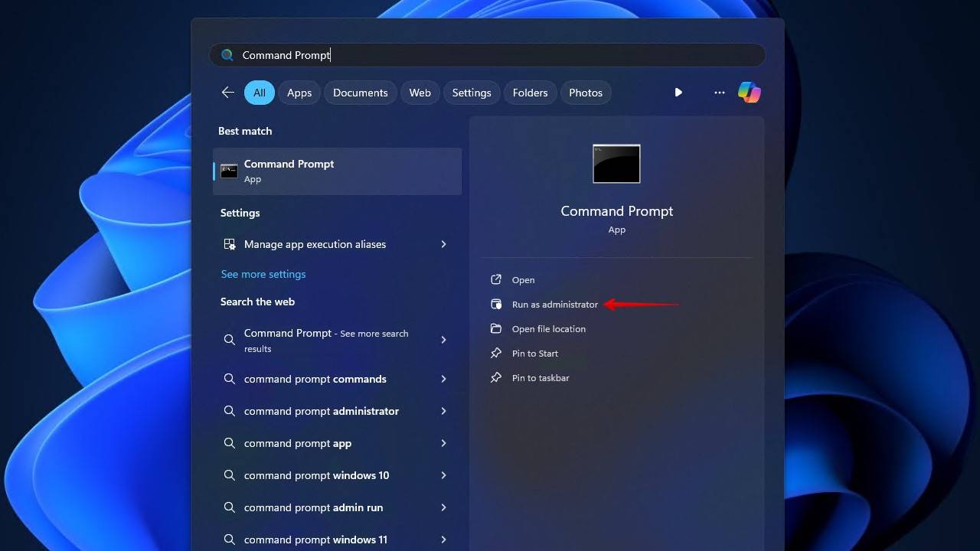Click the 'Command Prompt' title in the preview pane

point(617,211)
